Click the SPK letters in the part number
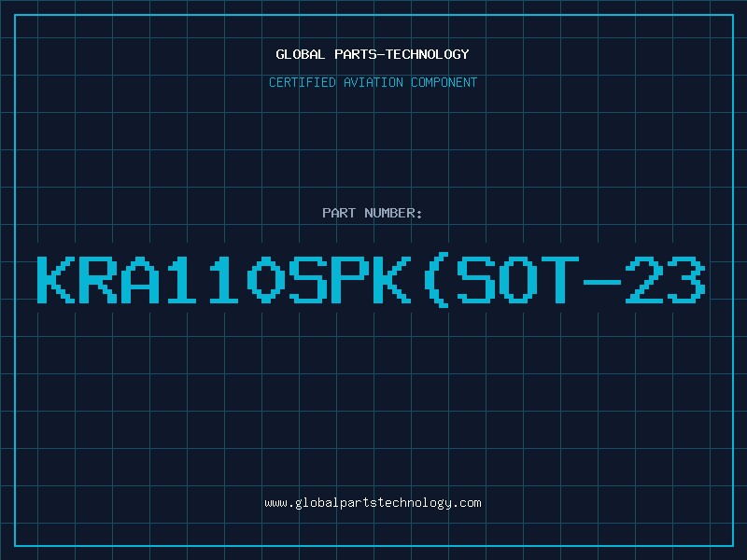Viewport: 747px width, 560px height. 351,280
